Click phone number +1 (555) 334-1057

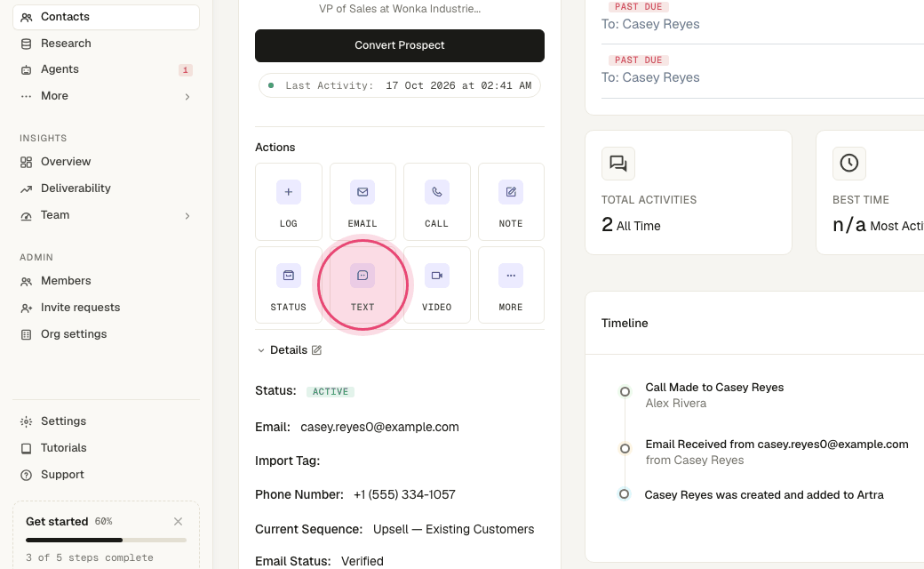pyautogui.click(x=404, y=494)
